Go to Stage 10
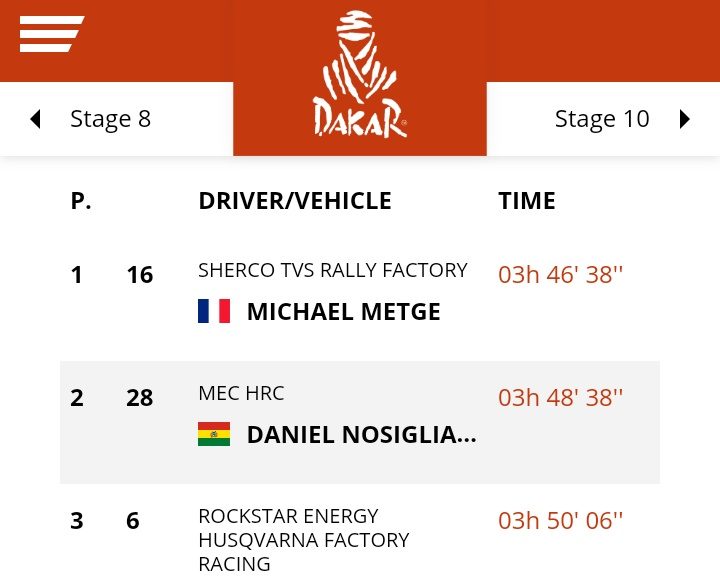The height and width of the screenshot is (580, 720). (602, 120)
